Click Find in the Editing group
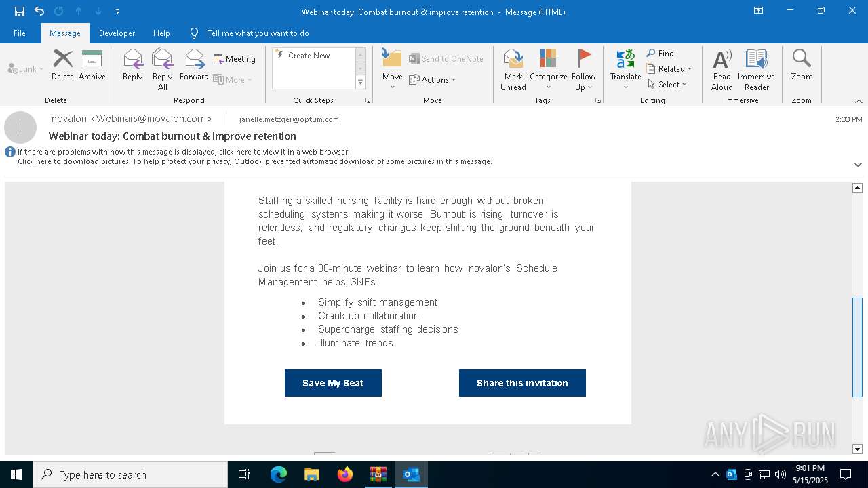 tap(660, 53)
